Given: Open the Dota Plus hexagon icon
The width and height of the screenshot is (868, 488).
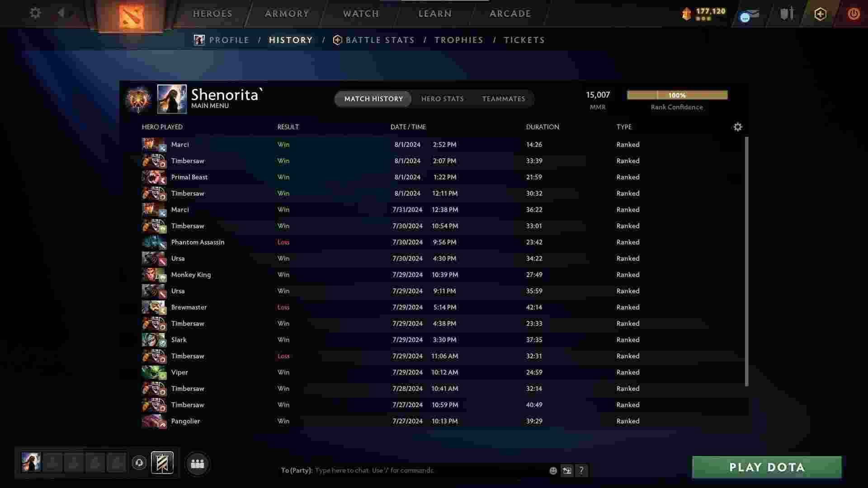Looking at the screenshot, I should [x=820, y=14].
